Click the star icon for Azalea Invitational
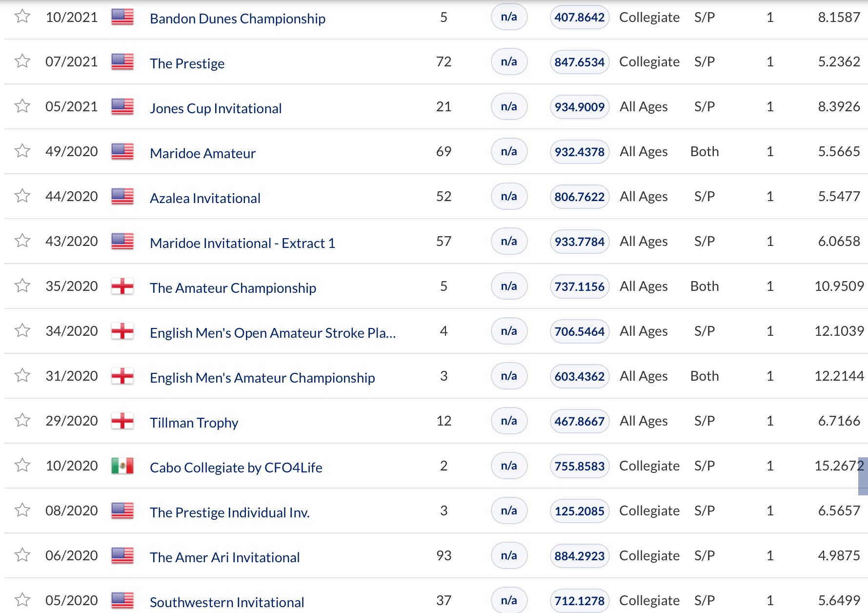Image resolution: width=868 pixels, height=613 pixels. (22, 196)
